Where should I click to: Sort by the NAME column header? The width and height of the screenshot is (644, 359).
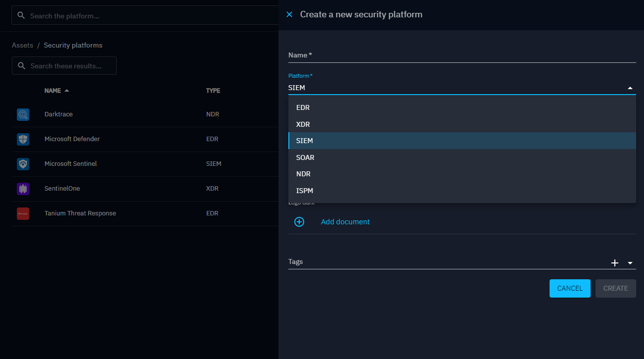(53, 91)
